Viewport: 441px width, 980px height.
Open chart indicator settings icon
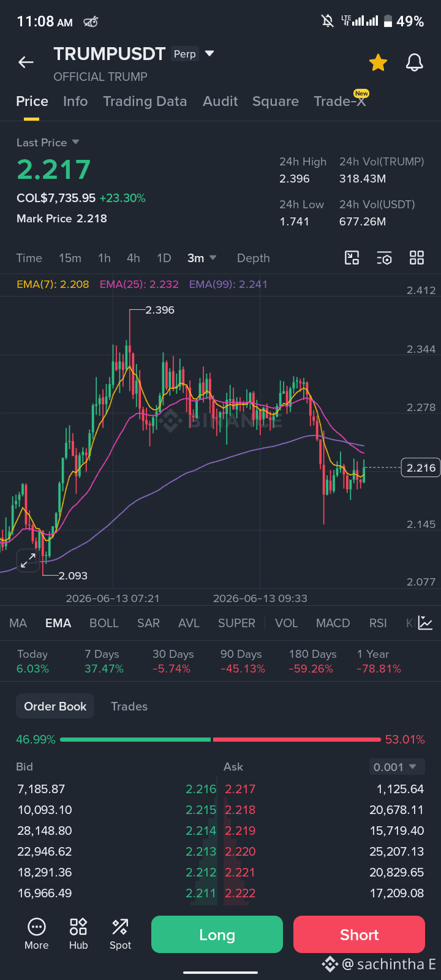pyautogui.click(x=384, y=258)
